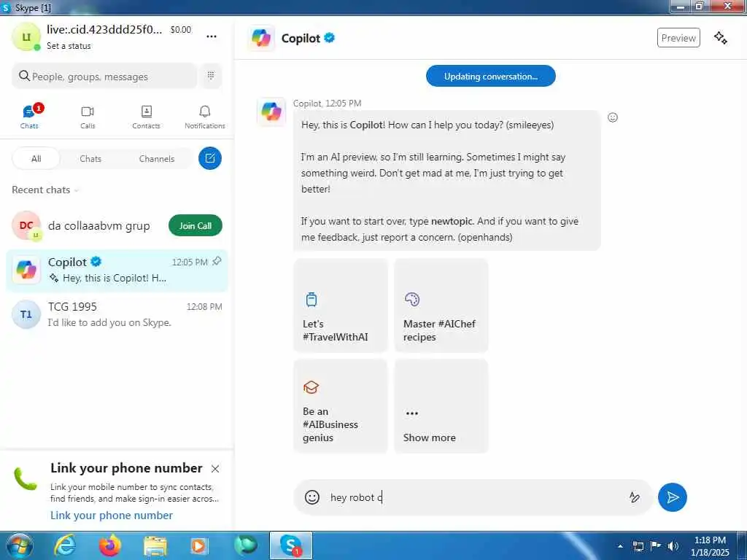Open the media player taskbar icon
This screenshot has width=747, height=560.
199,545
